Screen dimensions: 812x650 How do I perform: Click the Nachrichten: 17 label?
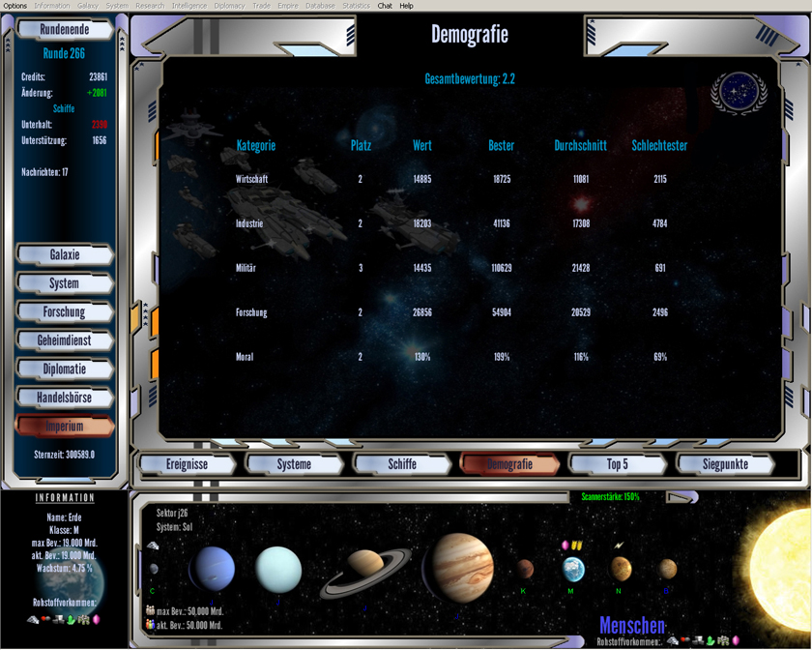(44, 172)
